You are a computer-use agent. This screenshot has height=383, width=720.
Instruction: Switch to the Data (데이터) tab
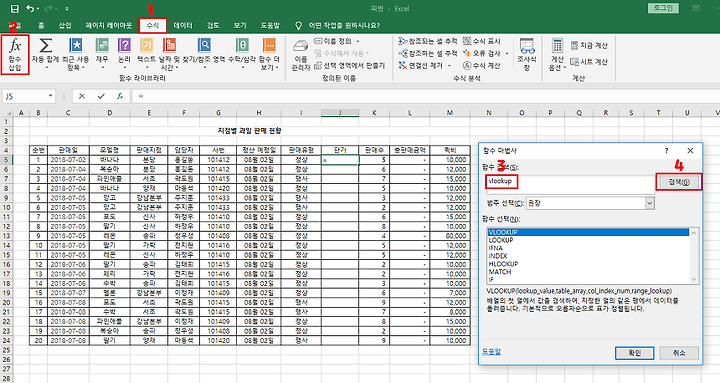[x=183, y=25]
